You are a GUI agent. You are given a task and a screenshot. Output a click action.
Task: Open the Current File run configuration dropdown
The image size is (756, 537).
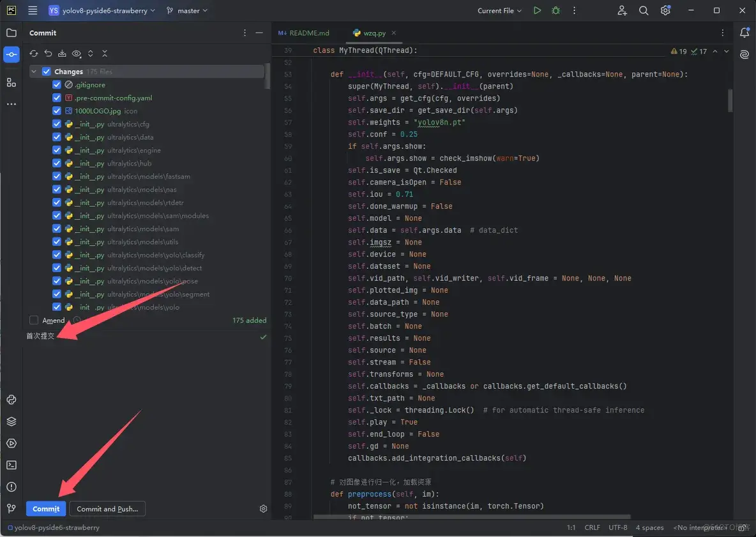(x=499, y=11)
